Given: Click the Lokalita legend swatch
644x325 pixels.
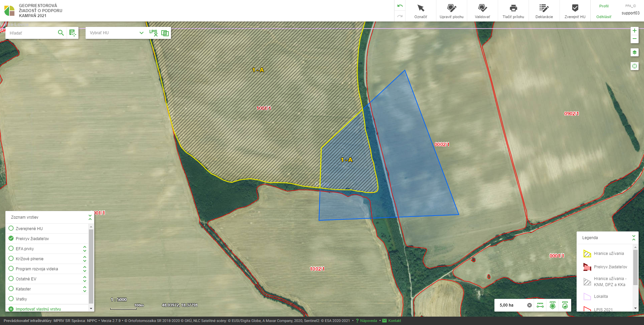Looking at the screenshot, I should [587, 296].
